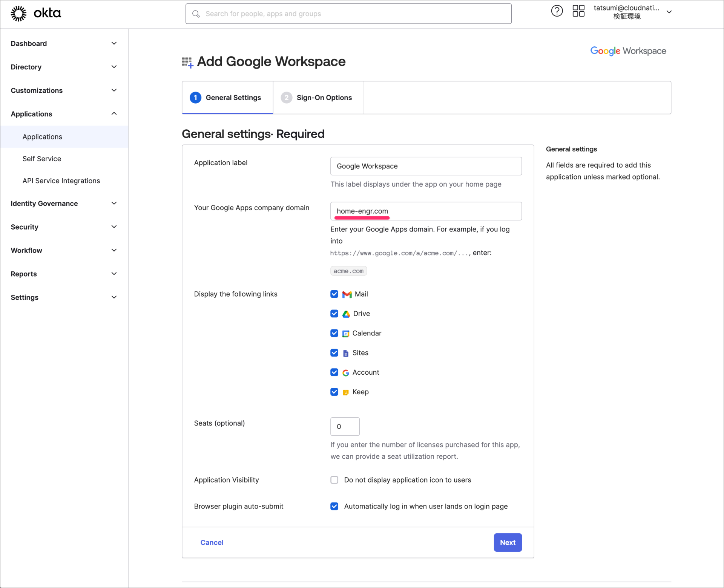Click the Next button
724x588 pixels.
pyautogui.click(x=508, y=542)
